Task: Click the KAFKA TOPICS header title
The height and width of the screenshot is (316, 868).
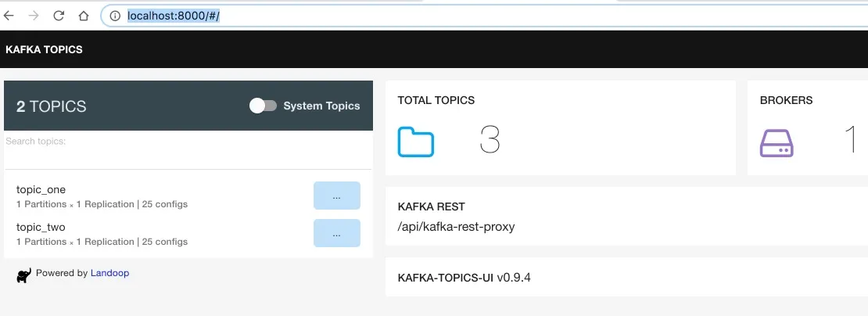Action: pos(44,50)
